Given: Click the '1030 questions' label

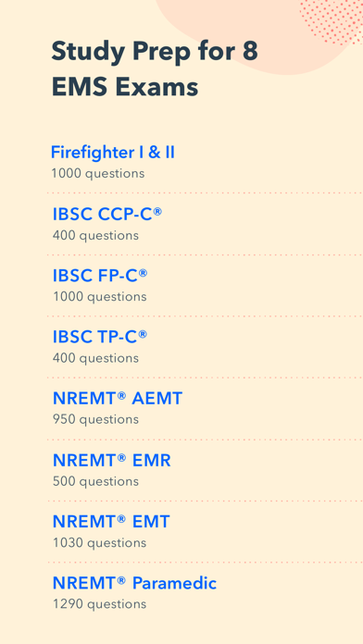Looking at the screenshot, I should [x=99, y=543].
